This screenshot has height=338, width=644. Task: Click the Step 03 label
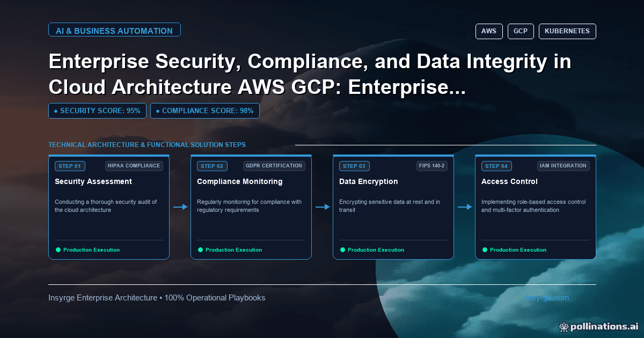click(354, 166)
